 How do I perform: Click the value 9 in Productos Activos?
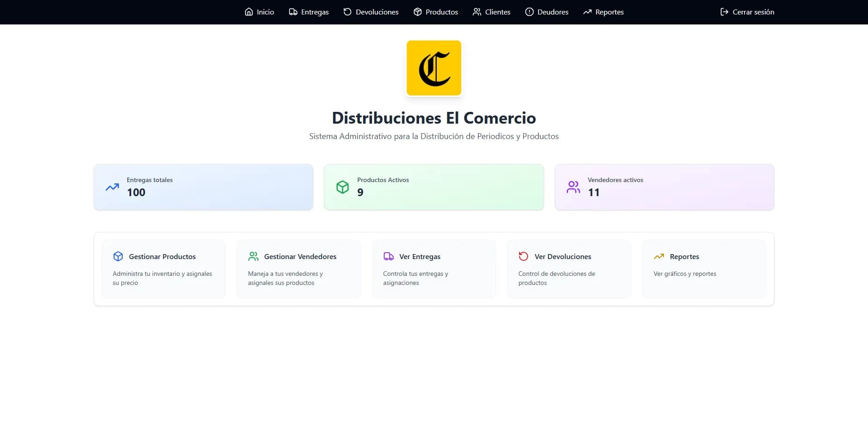pyautogui.click(x=360, y=192)
